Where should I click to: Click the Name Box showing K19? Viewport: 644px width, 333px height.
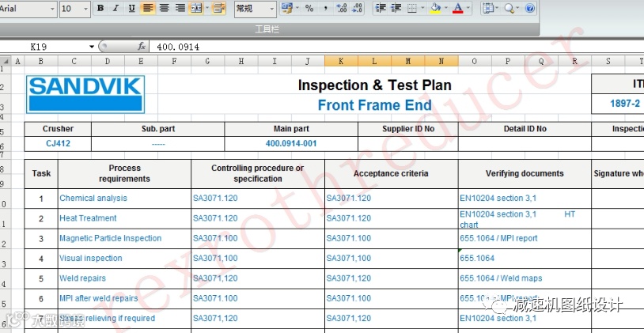44,47
